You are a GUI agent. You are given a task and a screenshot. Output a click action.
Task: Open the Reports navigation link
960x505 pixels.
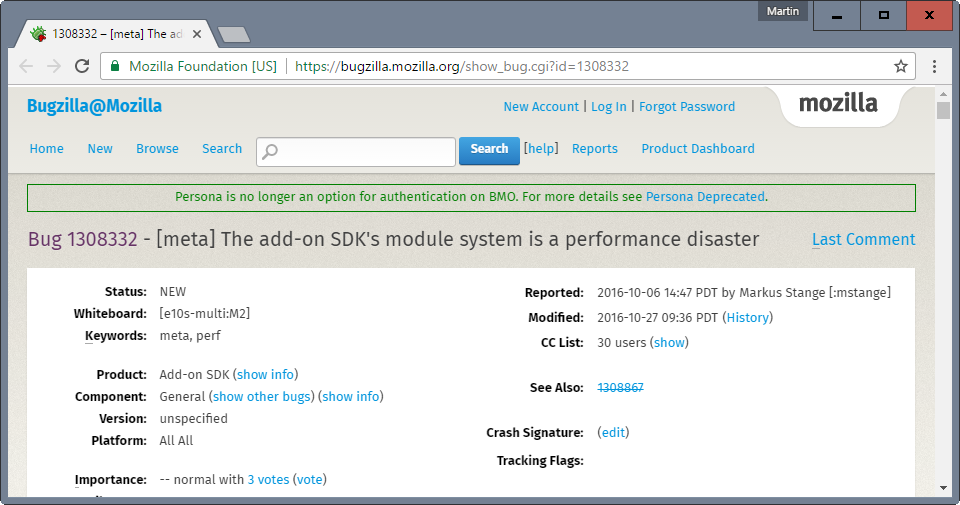coord(594,149)
